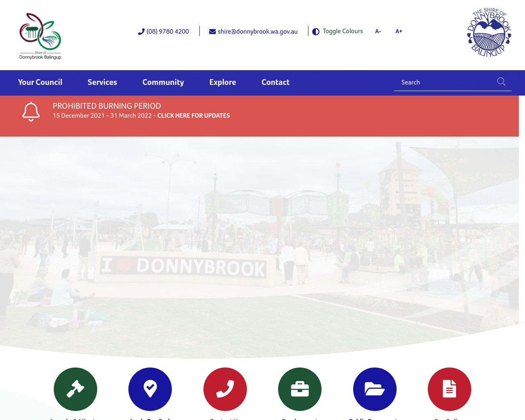Image resolution: width=525 pixels, height=420 pixels.
Task: Open the green gavel quick link icon
Action: [x=75, y=389]
